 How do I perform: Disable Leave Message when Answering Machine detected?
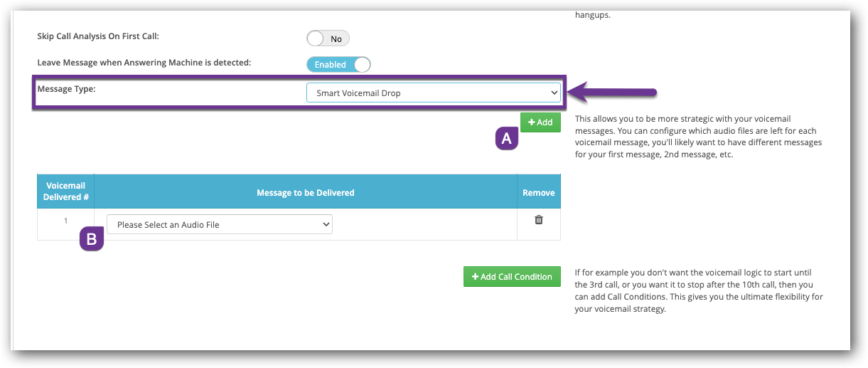338,64
